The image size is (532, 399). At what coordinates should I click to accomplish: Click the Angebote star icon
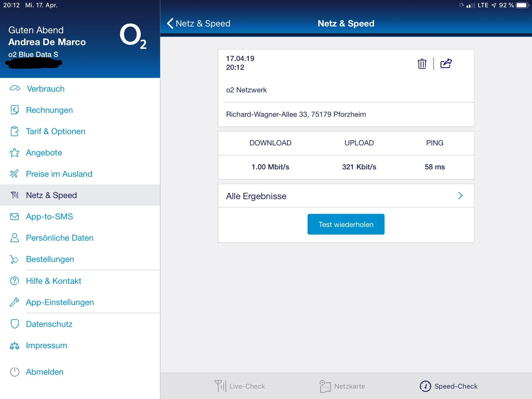15,153
